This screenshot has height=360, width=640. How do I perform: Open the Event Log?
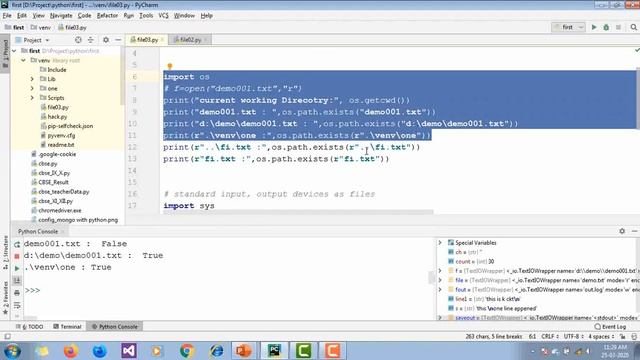[x=610, y=327]
